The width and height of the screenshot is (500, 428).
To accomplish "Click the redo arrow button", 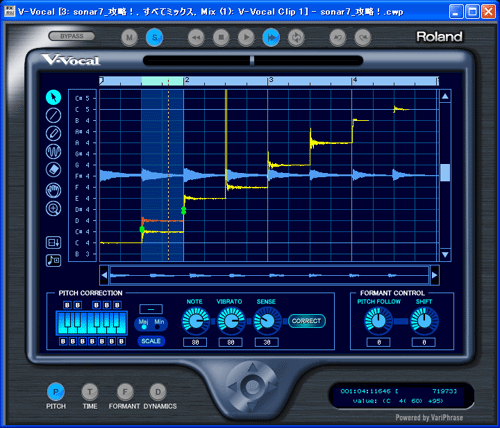I will pyautogui.click(x=363, y=37).
